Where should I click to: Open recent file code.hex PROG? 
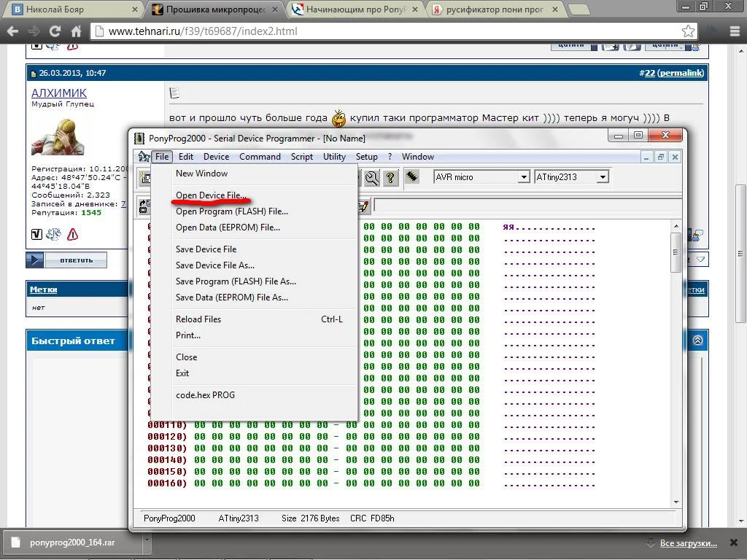click(255, 395)
